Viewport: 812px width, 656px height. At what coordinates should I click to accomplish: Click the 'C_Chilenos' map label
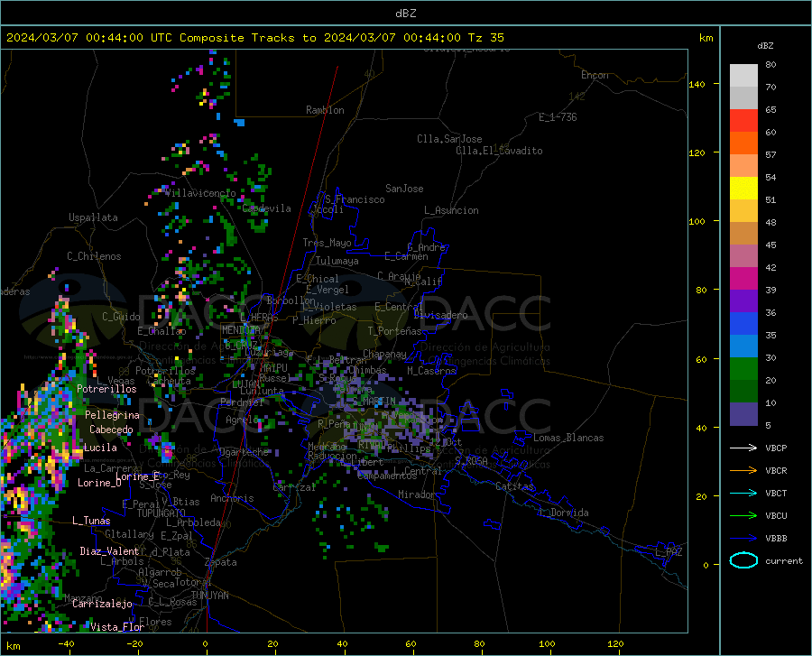click(94, 256)
